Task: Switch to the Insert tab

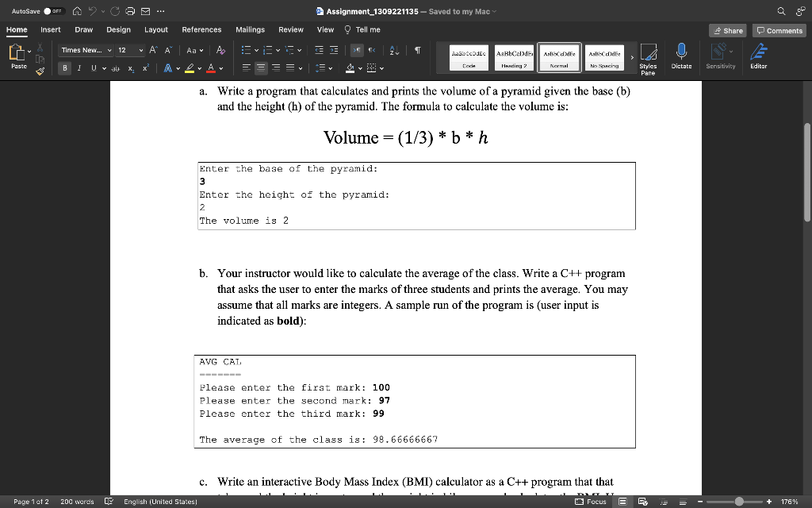Action: click(50, 29)
